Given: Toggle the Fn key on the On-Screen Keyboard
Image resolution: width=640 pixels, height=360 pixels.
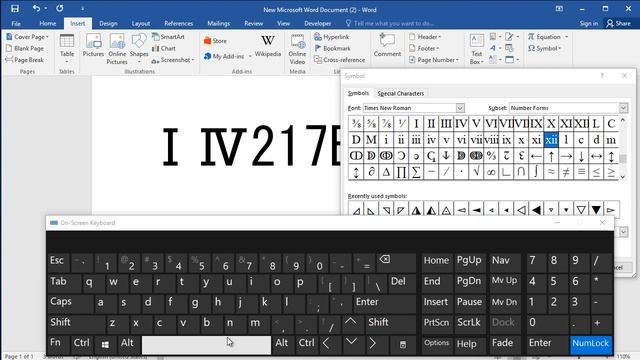Looking at the screenshot, I should pyautogui.click(x=58, y=344).
